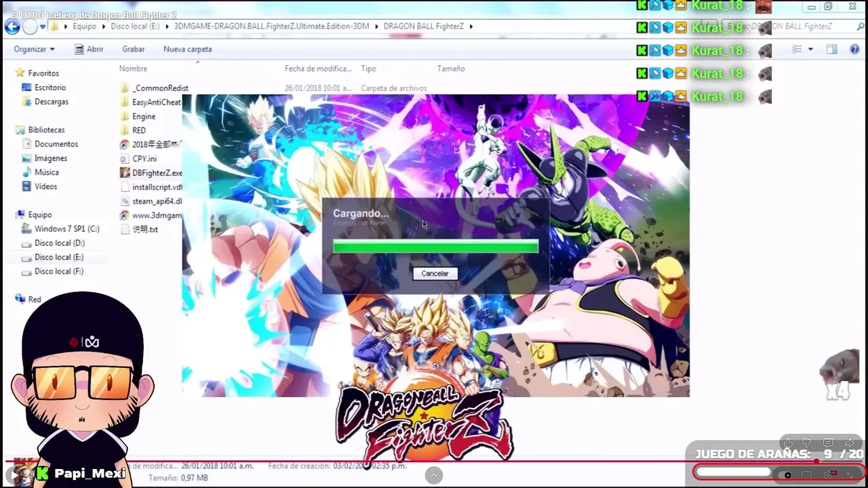Viewport: 868px width, 488px height.
Task: Select the installscript.vdf file icon
Action: (125, 187)
